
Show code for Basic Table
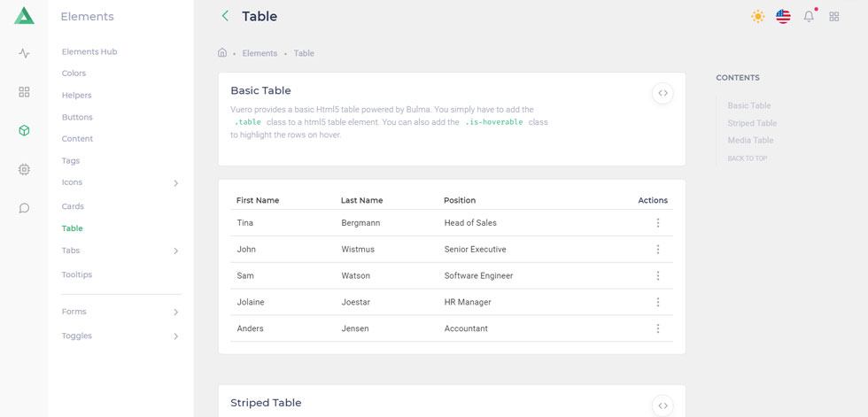[x=663, y=93]
